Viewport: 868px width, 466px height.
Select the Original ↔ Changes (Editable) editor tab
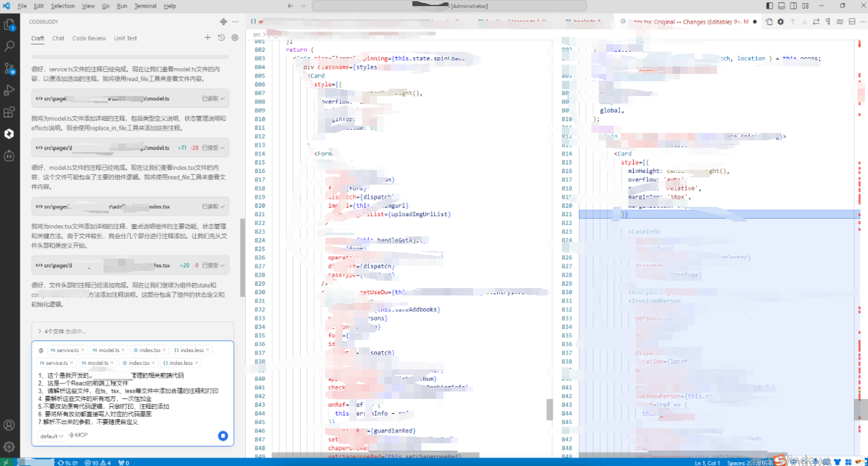(x=688, y=22)
